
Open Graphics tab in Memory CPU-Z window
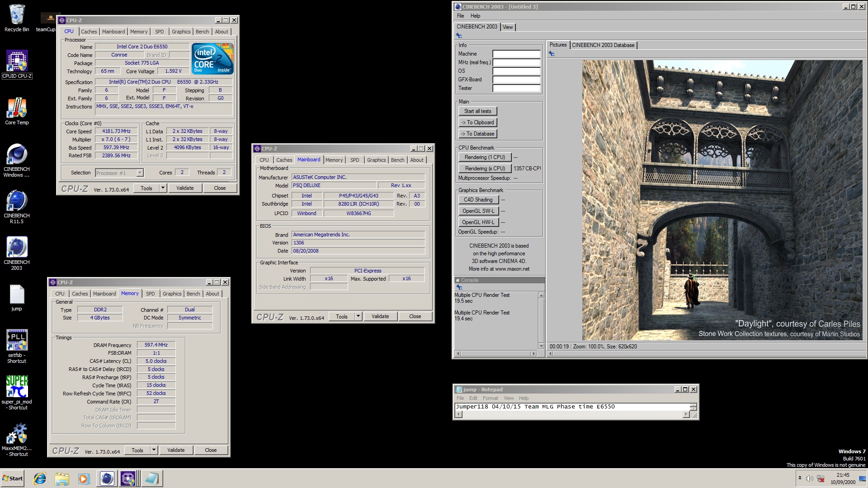tap(172, 294)
